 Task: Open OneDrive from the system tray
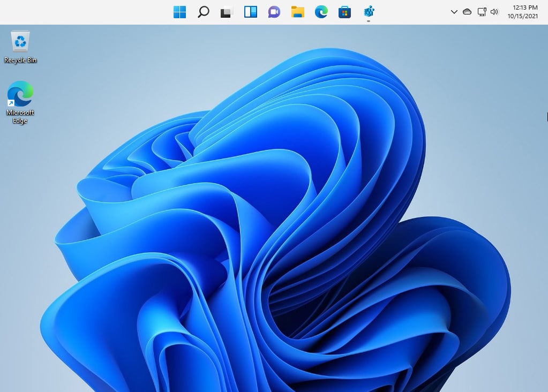468,11
